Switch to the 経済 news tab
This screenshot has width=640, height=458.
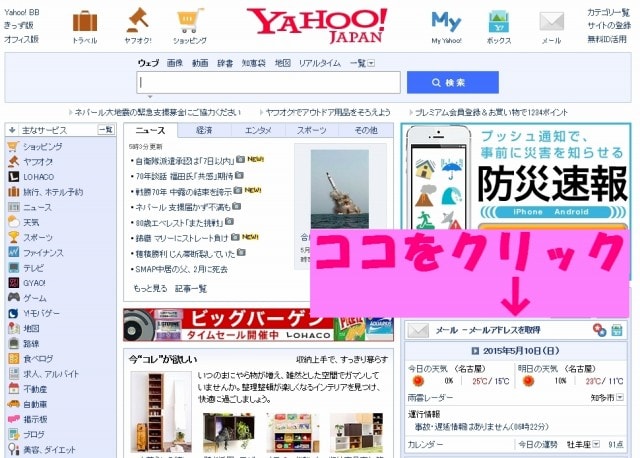pyautogui.click(x=204, y=130)
